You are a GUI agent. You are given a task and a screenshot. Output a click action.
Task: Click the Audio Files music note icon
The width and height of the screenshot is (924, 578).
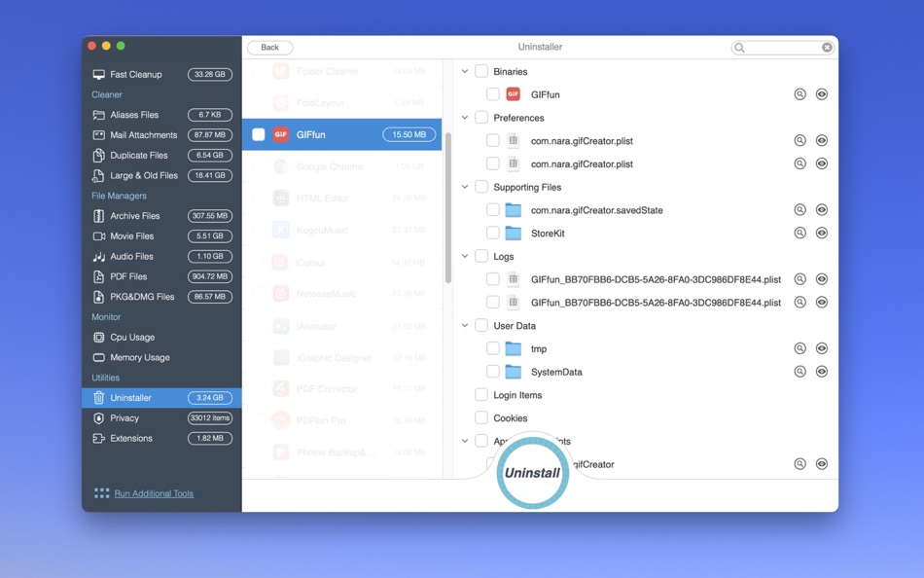(x=98, y=257)
